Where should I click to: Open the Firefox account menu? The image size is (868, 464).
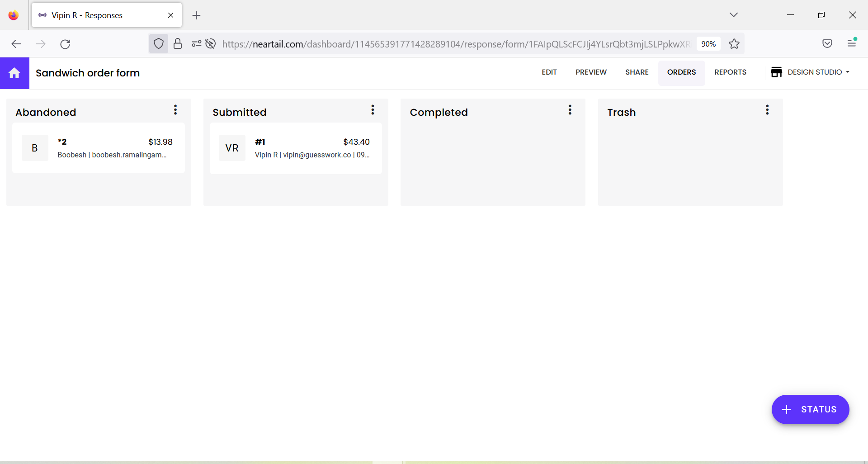(x=852, y=43)
